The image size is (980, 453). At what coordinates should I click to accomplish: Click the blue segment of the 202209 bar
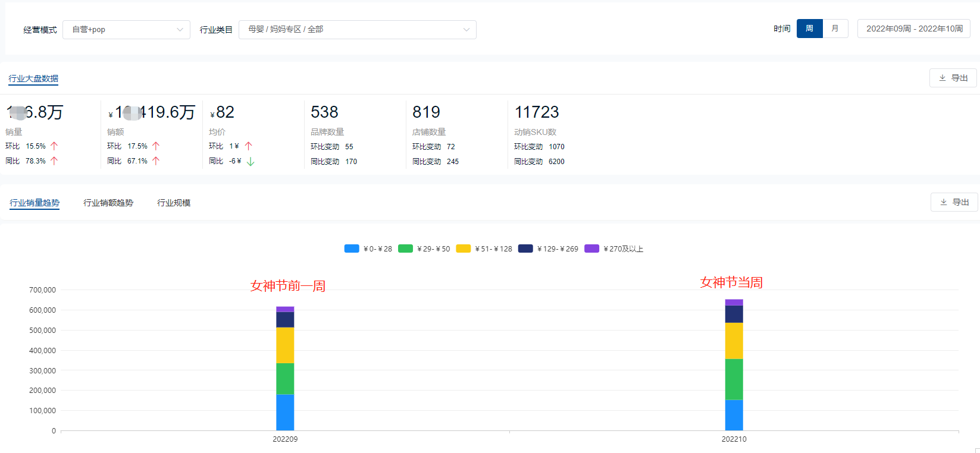click(285, 413)
